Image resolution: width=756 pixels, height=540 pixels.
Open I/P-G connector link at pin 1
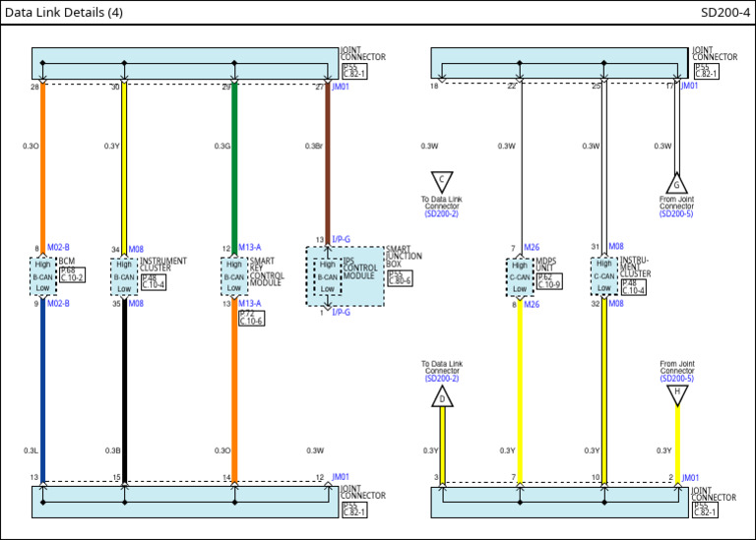point(342,312)
